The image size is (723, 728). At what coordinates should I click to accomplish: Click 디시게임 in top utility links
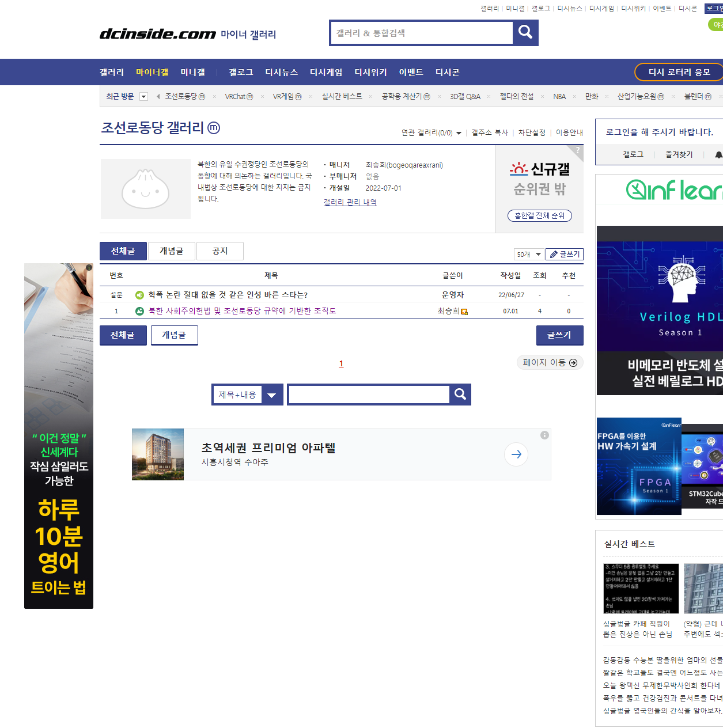click(601, 8)
